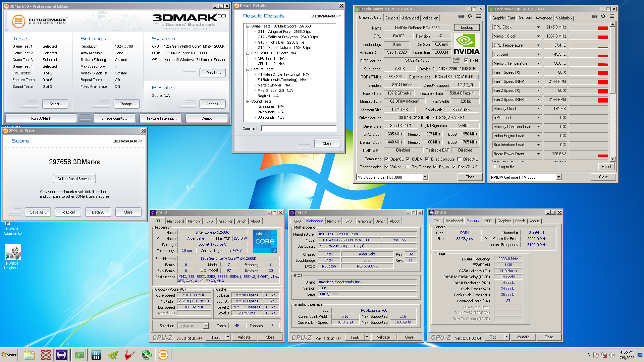Enable Ray Tracing checkbox
The image size is (644, 362).
coord(408,167)
